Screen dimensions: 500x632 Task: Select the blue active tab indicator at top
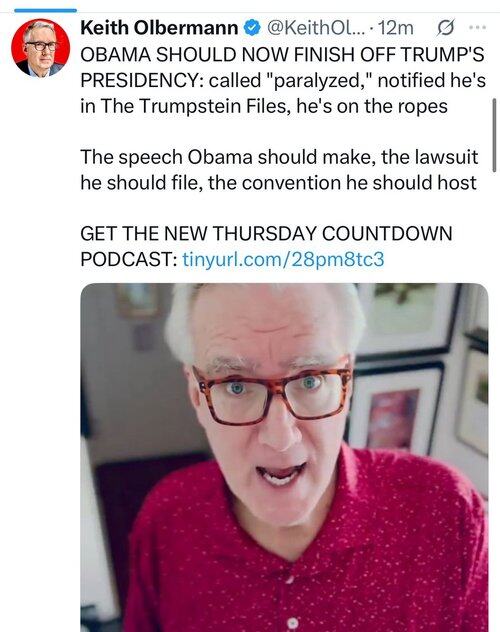tap(45, 10)
